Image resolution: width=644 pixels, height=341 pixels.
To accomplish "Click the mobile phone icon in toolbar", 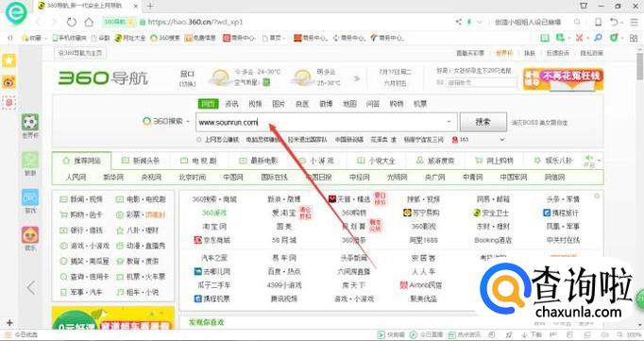I will [x=598, y=22].
